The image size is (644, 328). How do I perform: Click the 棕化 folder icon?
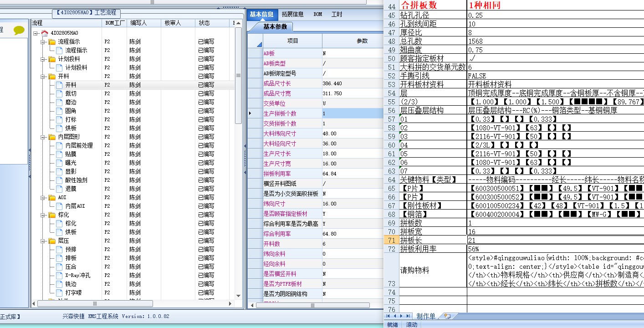pos(52,215)
